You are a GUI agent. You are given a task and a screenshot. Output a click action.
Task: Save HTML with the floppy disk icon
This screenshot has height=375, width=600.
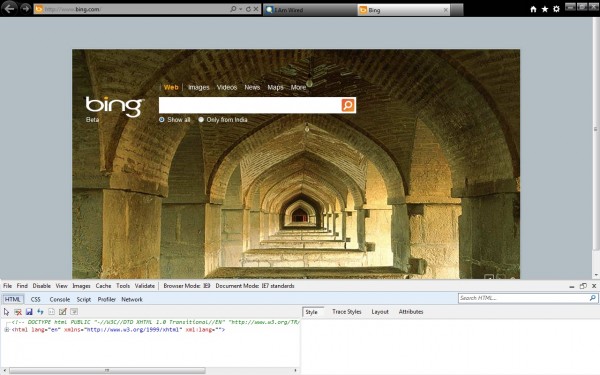coord(29,312)
